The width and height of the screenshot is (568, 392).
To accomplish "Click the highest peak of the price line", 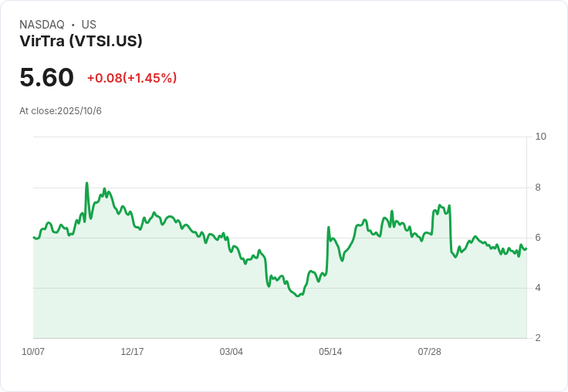I will tap(86, 184).
